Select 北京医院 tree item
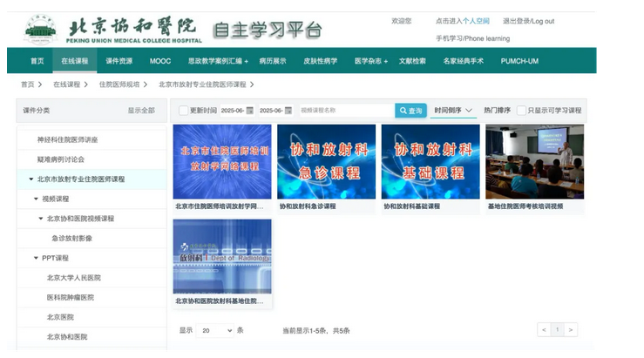This screenshot has width=644, height=358. click(60, 317)
